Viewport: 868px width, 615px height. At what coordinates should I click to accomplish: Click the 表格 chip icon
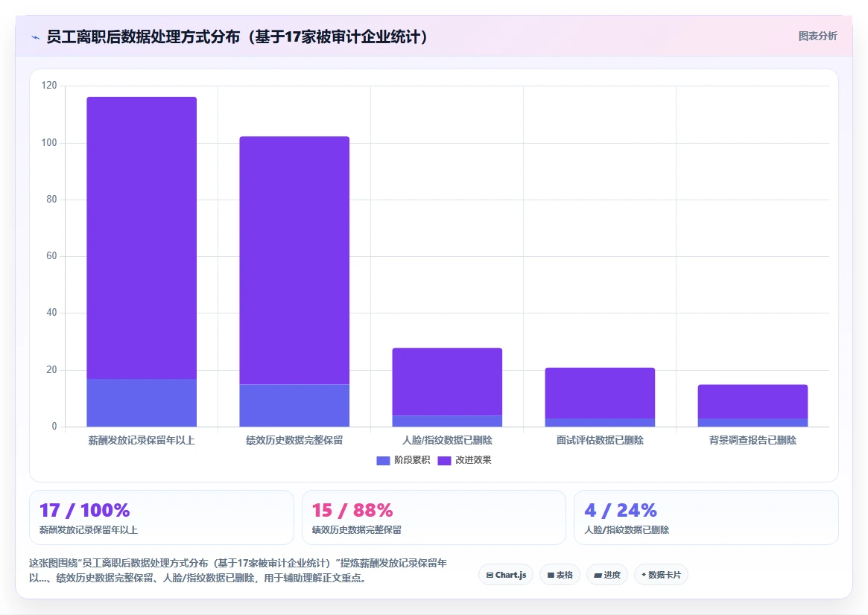click(x=551, y=576)
